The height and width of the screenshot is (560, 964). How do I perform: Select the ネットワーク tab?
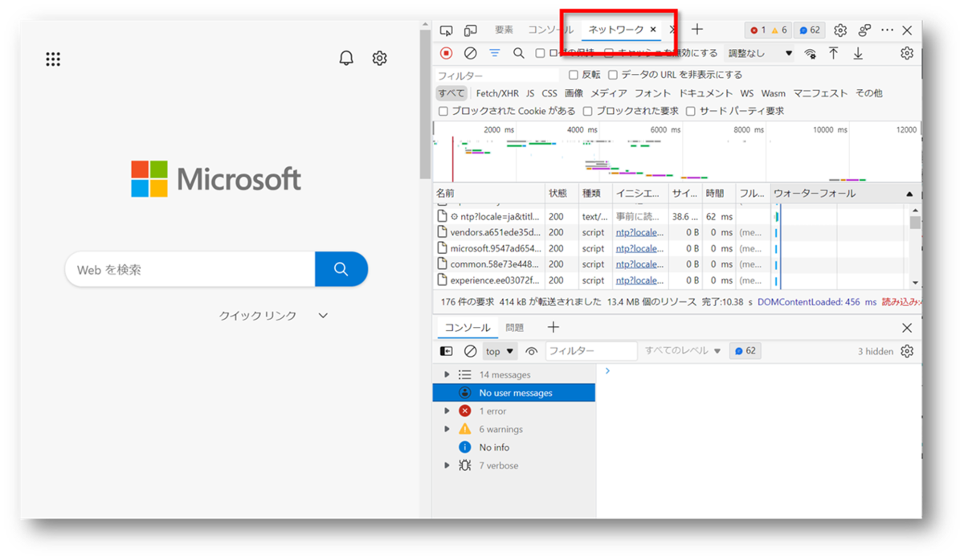point(615,30)
